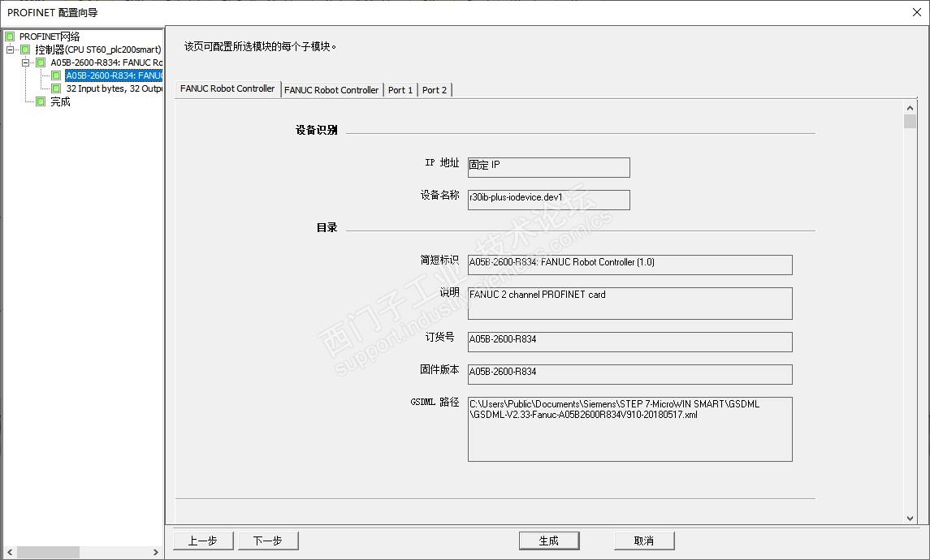Click the green icon beside unselected A05B-2600-R834 node

pyautogui.click(x=41, y=62)
